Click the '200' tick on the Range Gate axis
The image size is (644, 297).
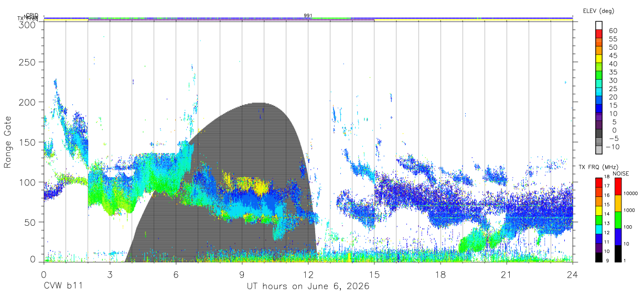click(27, 102)
